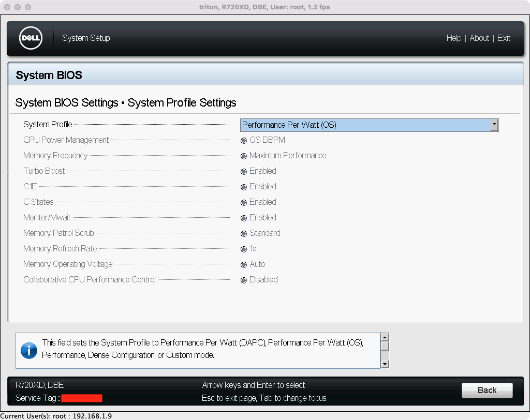Click the Monitor/Mwait label
The width and height of the screenshot is (530, 420).
pyautogui.click(x=47, y=218)
